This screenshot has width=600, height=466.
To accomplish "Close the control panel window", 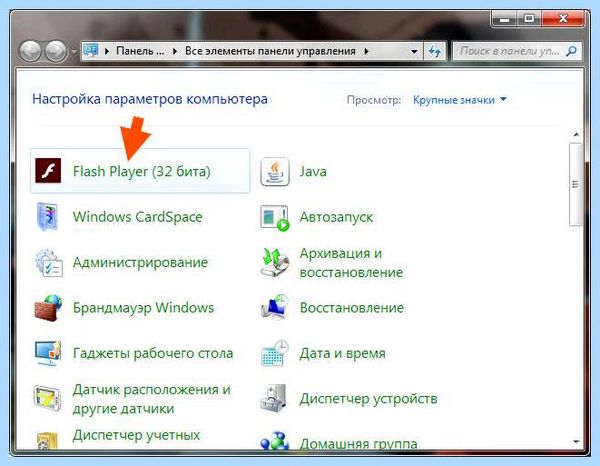I will 563,19.
